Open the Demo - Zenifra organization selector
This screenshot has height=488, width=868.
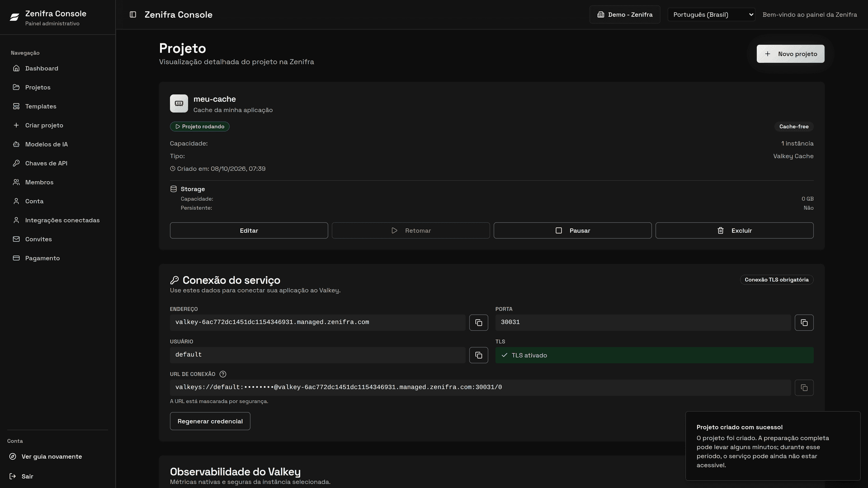(625, 14)
